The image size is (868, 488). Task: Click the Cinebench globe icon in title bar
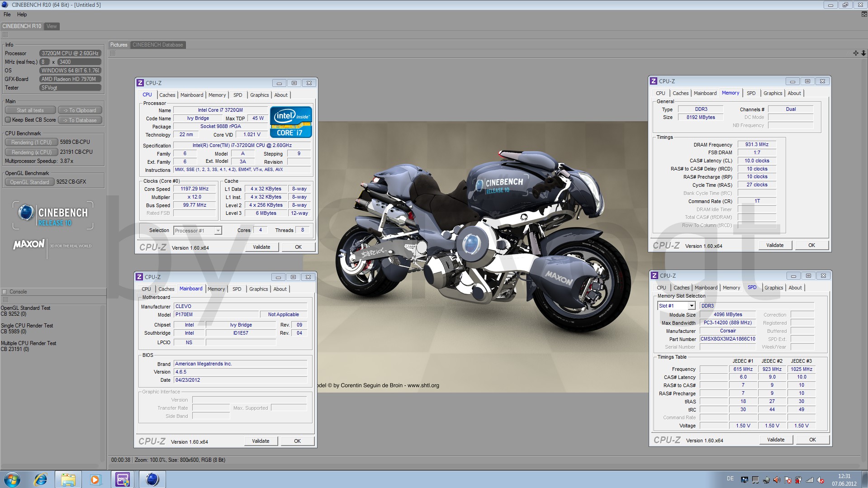(x=5, y=5)
